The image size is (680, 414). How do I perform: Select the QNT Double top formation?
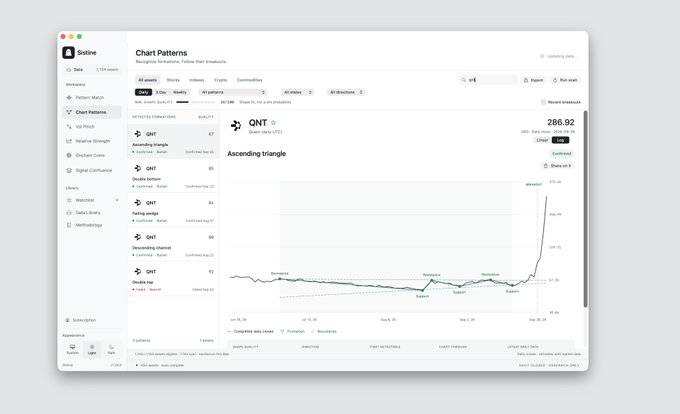point(173,279)
